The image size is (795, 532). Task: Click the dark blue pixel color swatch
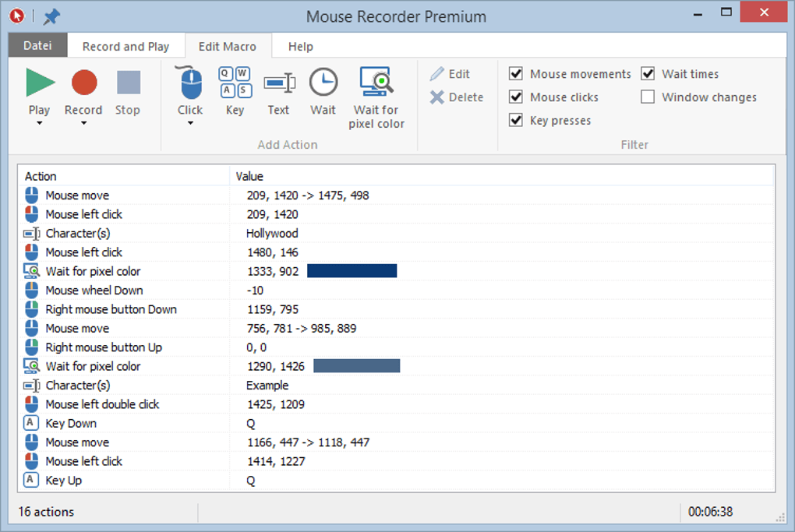click(352, 271)
